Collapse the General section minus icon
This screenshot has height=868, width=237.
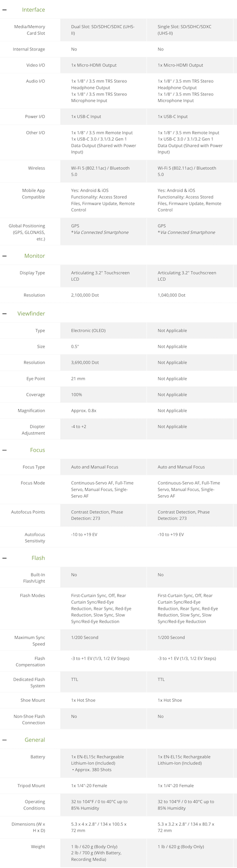(x=4, y=740)
